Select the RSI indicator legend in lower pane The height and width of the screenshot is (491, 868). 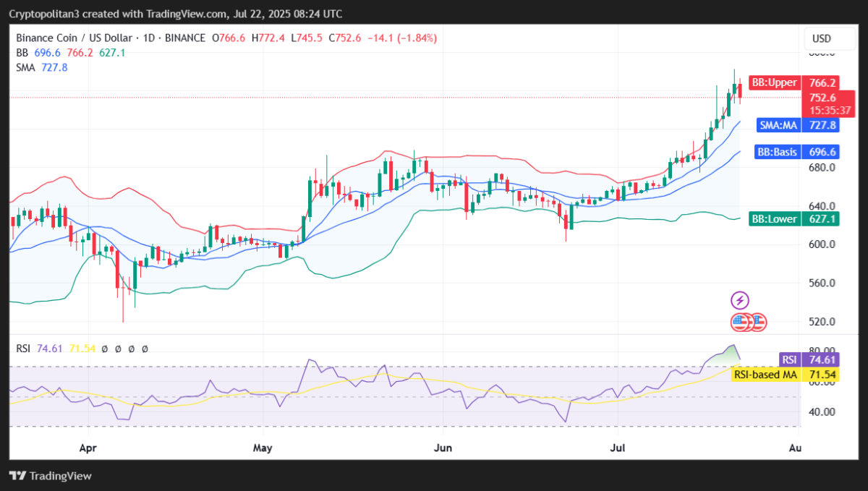click(24, 349)
